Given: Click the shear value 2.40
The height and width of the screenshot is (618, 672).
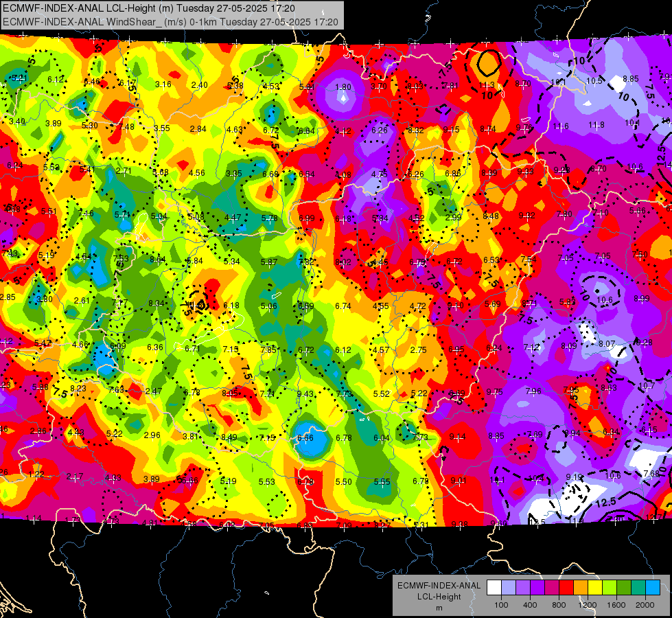Looking at the screenshot, I should (200, 85).
